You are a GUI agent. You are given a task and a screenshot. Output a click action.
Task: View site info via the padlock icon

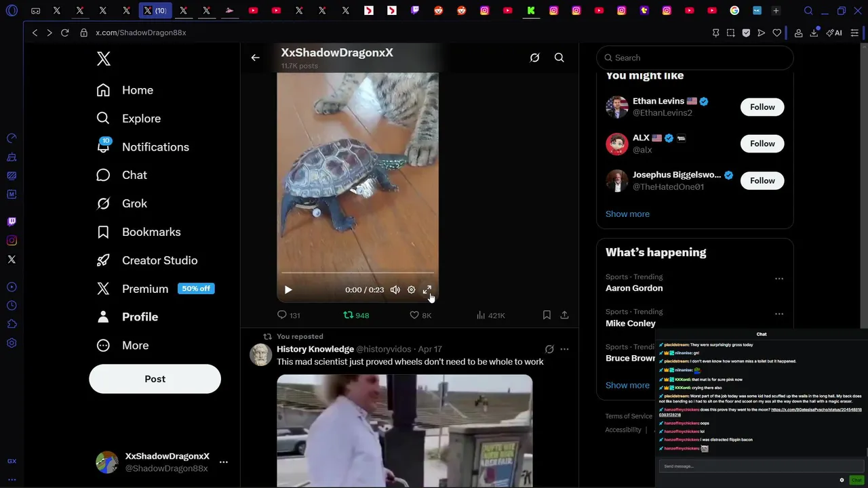click(83, 33)
